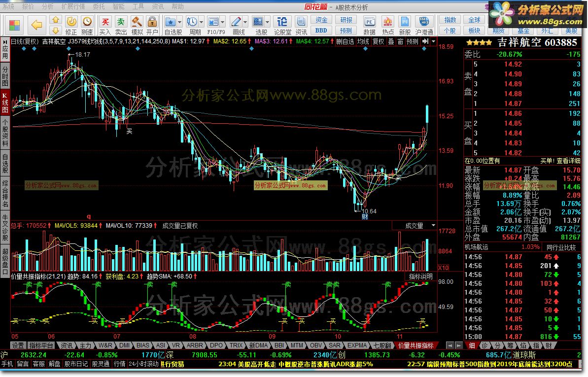Click the up arrow page icon

[56, 20]
